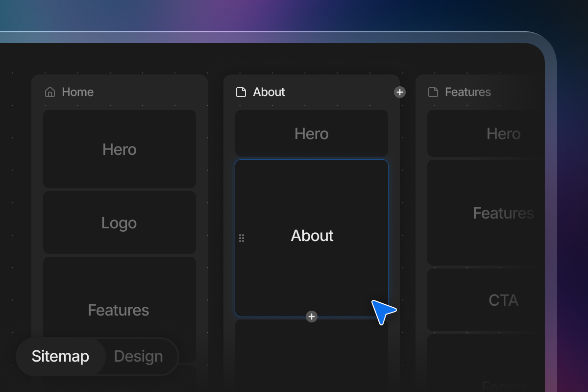Image resolution: width=588 pixels, height=392 pixels.
Task: Switch to the Sitemap view
Action: coord(60,356)
